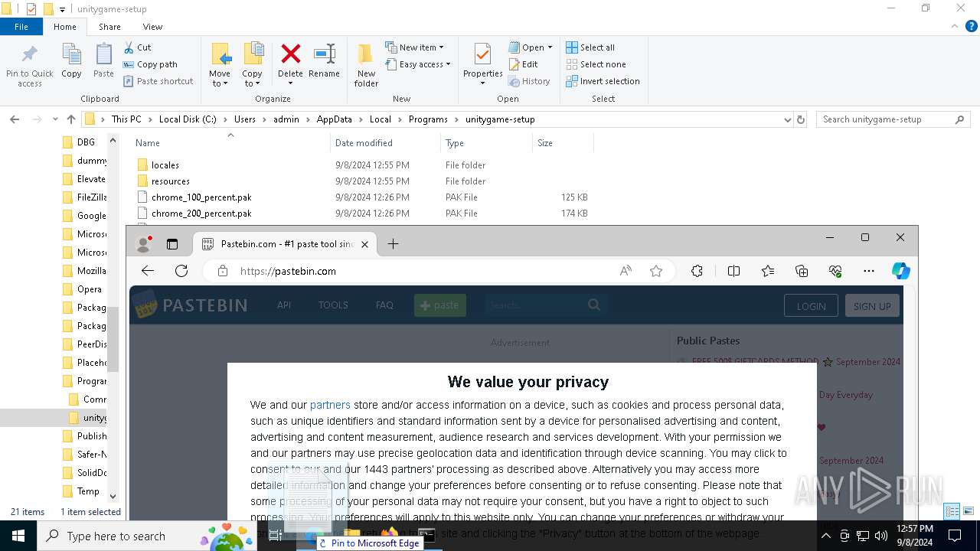Reload the Pastebin page in Edge

click(x=181, y=271)
